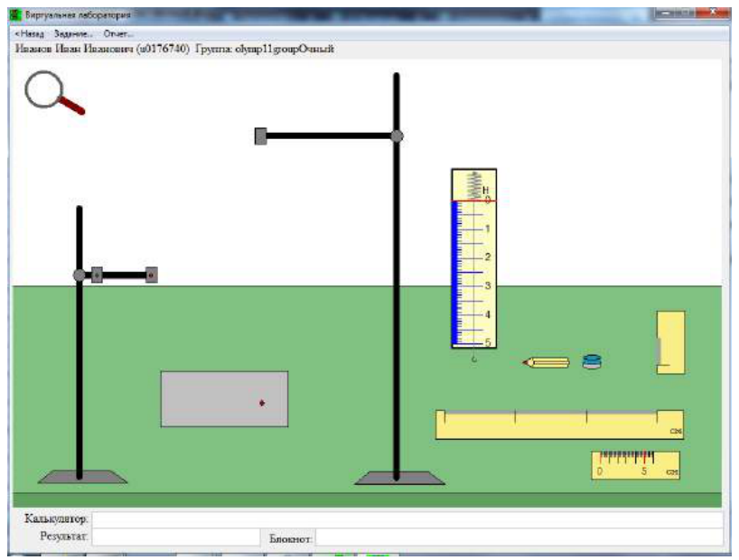Screen dimensions: 739x560
Task: Click the end clamp on the short stand's arm
Action: pyautogui.click(x=151, y=275)
